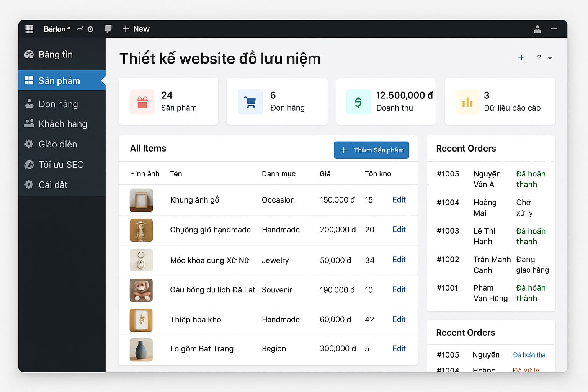Click the Trần Mạnh Cảnh customer name

pos(492,265)
